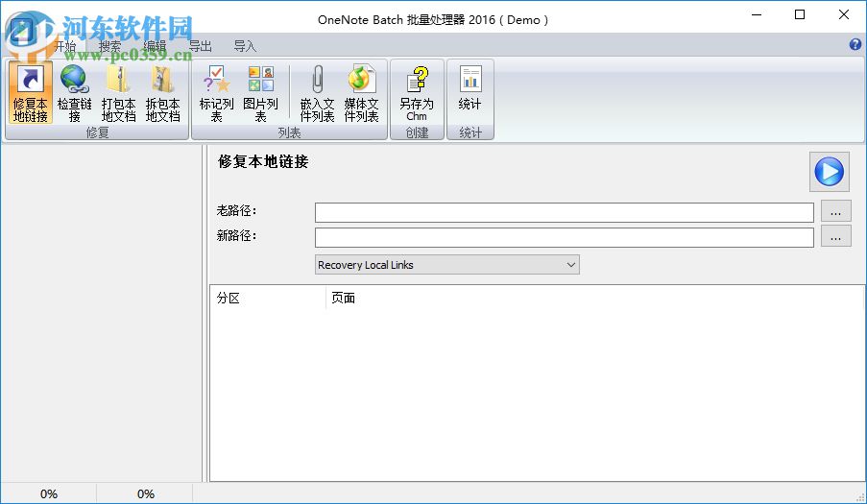This screenshot has height=504, width=867.
Task: Switch to the 搜索 ribbon tab
Action: (x=109, y=46)
